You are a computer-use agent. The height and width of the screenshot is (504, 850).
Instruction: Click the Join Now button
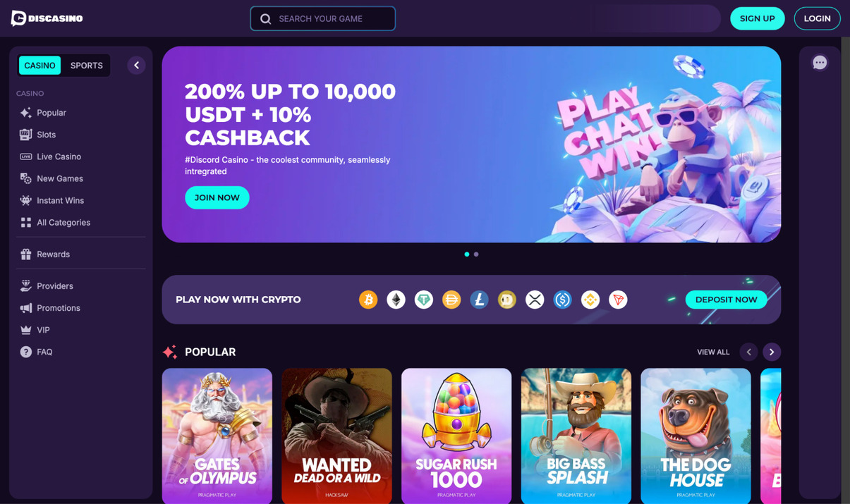(x=217, y=197)
